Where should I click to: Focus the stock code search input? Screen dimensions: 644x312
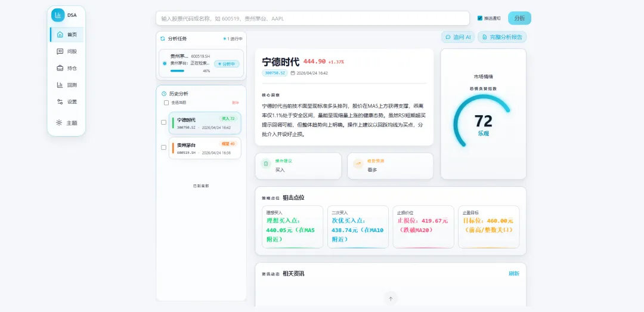click(x=312, y=18)
